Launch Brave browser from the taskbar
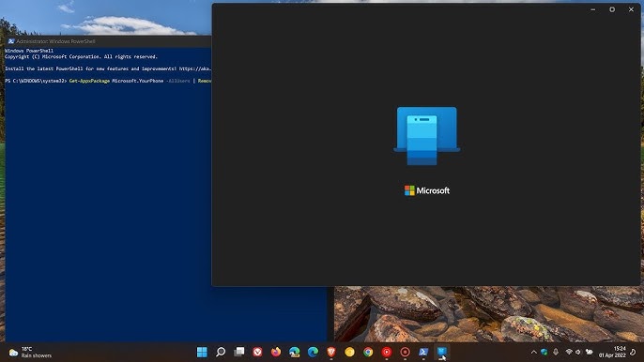This screenshot has height=362, width=644. point(331,352)
